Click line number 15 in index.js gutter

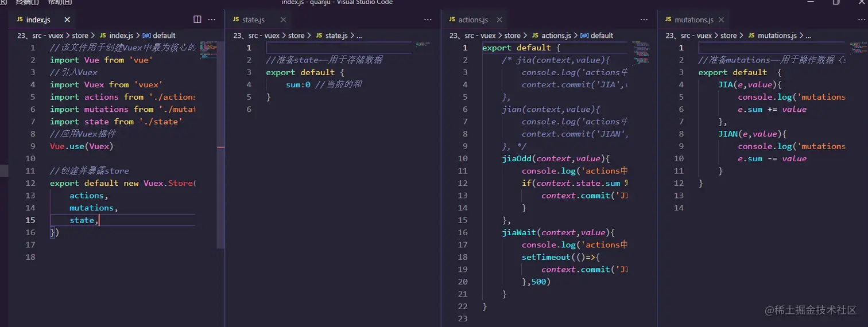tap(30, 220)
